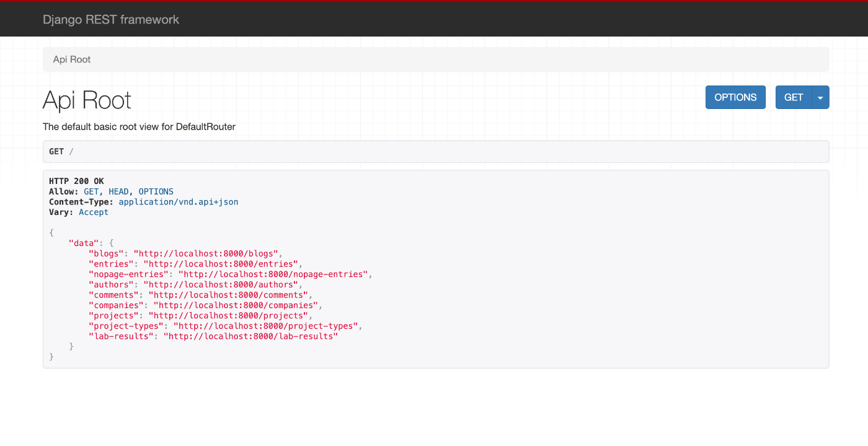Click the Accept link in Vary header
Image resolution: width=868 pixels, height=446 pixels.
coord(93,212)
